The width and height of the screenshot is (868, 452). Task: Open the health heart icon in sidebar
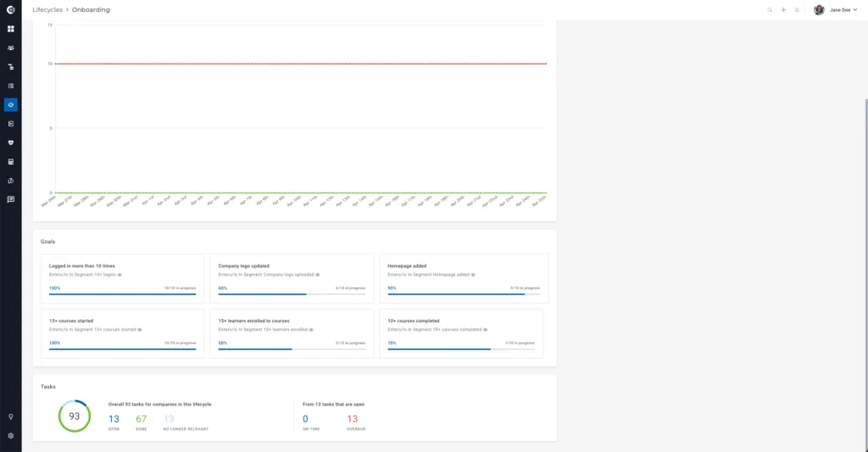(10, 142)
